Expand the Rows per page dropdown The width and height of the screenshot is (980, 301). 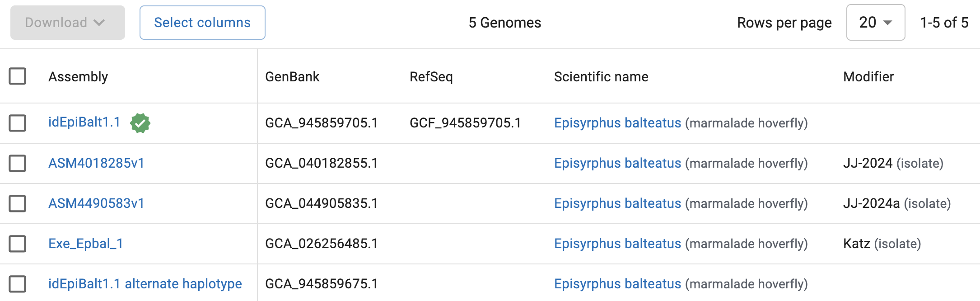tap(875, 23)
